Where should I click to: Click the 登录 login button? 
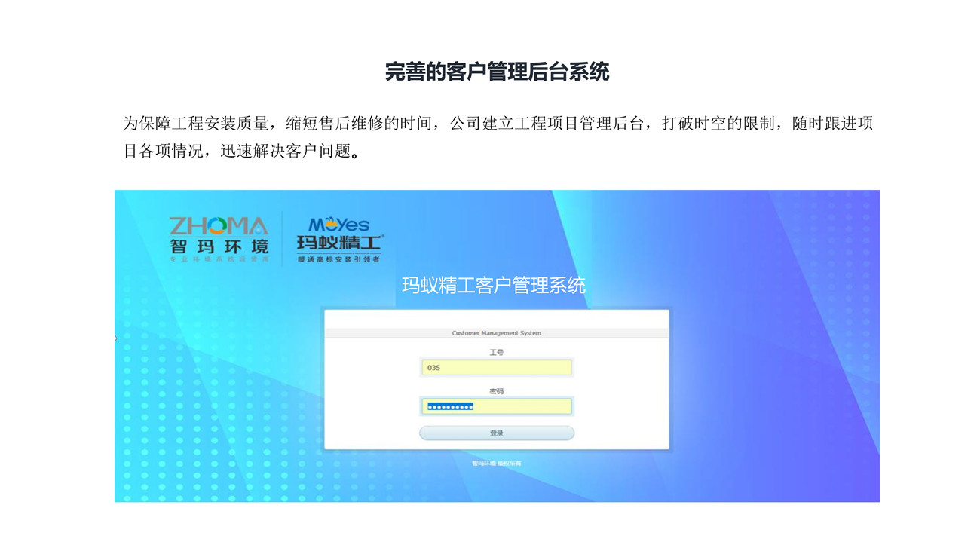(x=497, y=433)
